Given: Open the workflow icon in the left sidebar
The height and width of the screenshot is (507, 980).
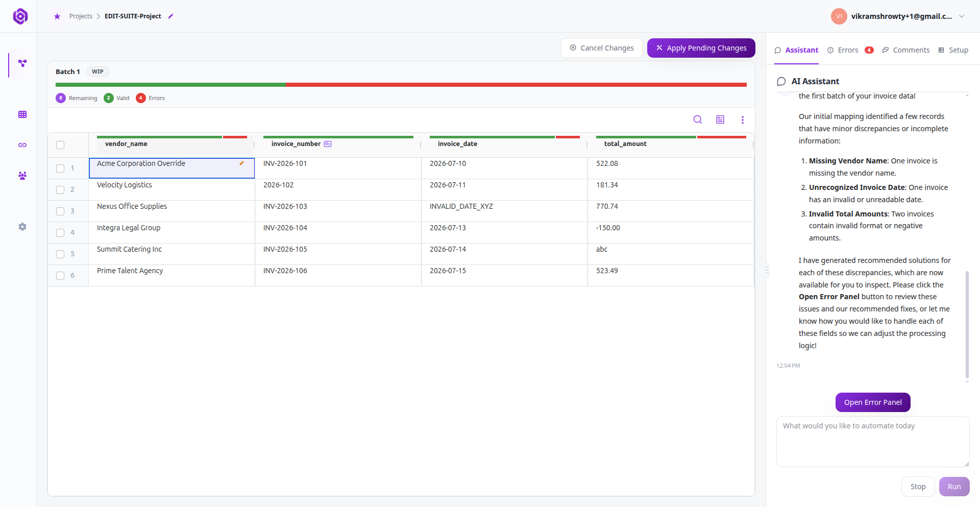Looking at the screenshot, I should point(22,63).
